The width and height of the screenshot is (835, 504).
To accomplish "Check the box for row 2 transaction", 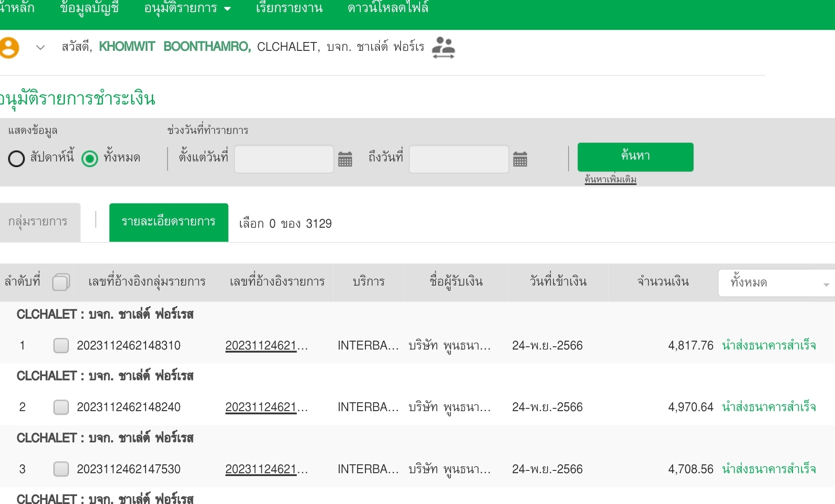I will click(61, 407).
